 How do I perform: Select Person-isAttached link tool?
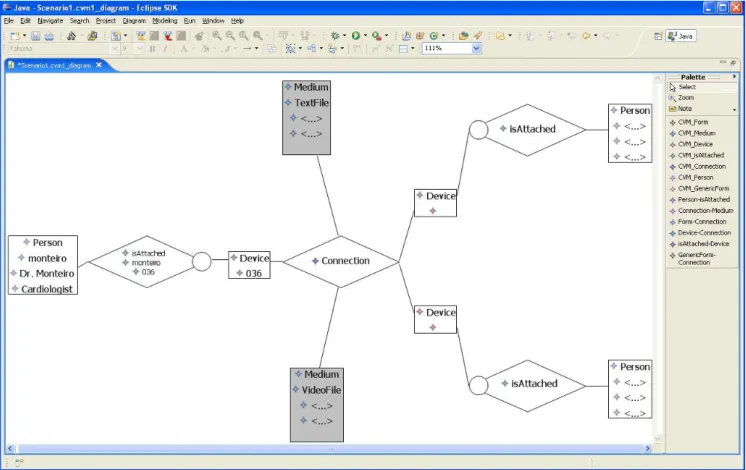point(702,199)
